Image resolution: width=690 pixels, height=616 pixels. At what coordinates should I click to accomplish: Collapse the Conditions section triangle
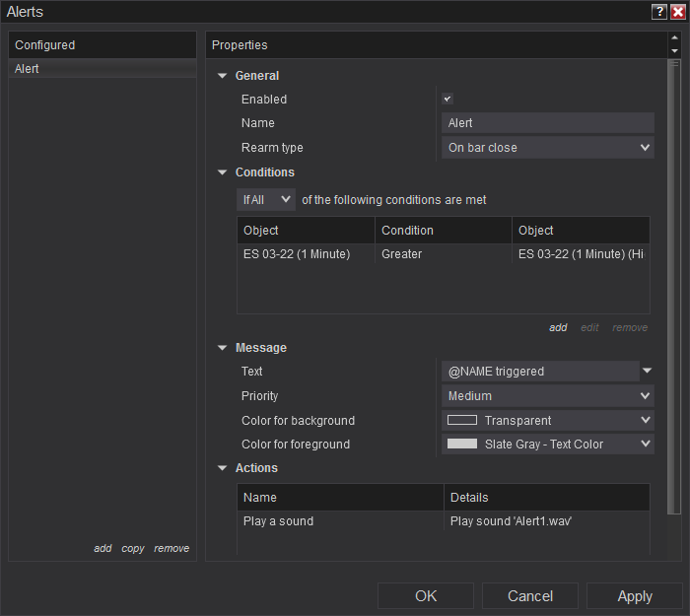pos(223,172)
